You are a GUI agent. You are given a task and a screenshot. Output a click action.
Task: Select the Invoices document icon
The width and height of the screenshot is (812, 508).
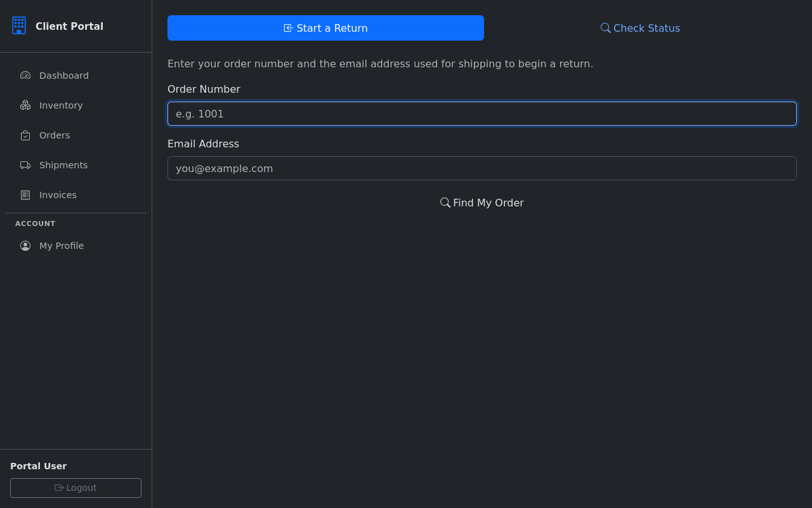pyautogui.click(x=25, y=194)
